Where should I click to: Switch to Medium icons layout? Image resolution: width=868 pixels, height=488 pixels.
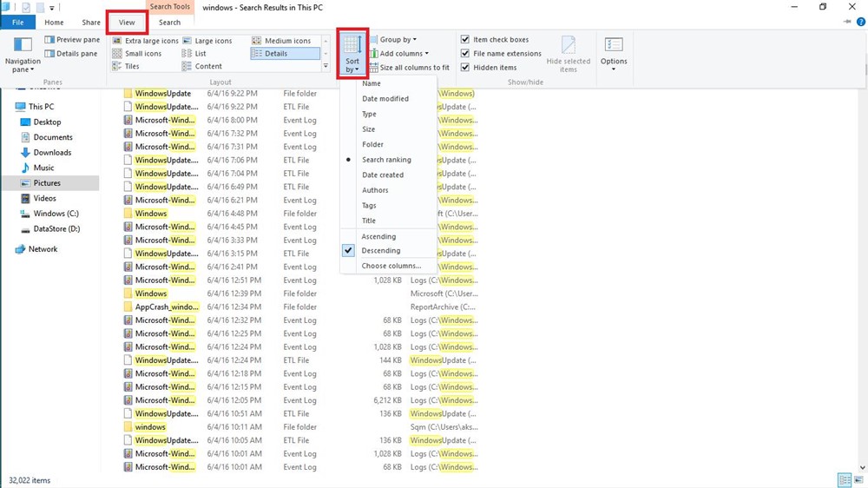[282, 41]
